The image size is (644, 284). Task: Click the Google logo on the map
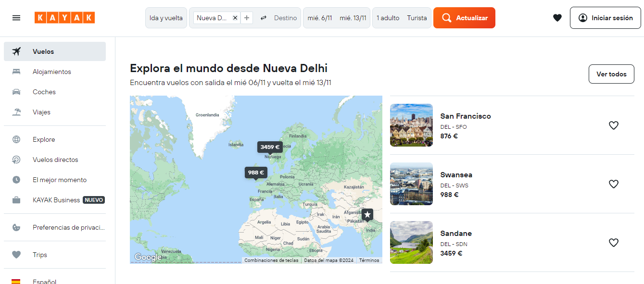tap(148, 258)
